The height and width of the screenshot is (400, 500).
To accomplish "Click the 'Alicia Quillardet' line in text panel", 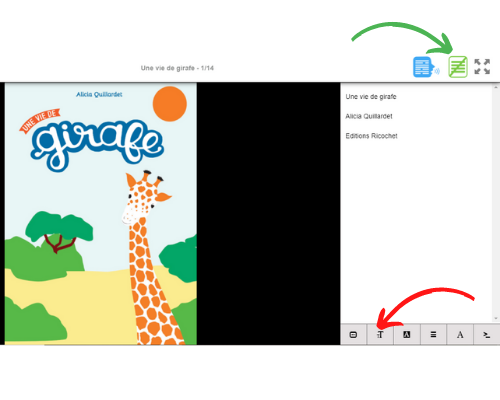I will tap(369, 116).
